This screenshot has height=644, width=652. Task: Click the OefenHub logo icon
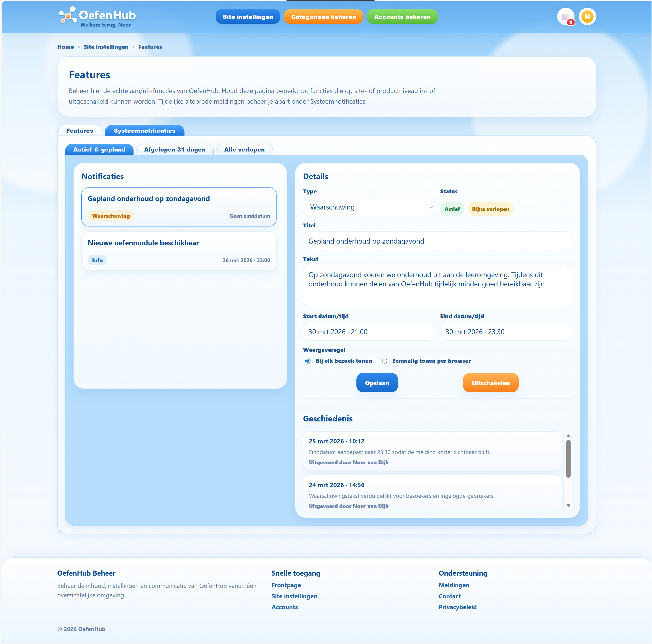pos(68,15)
